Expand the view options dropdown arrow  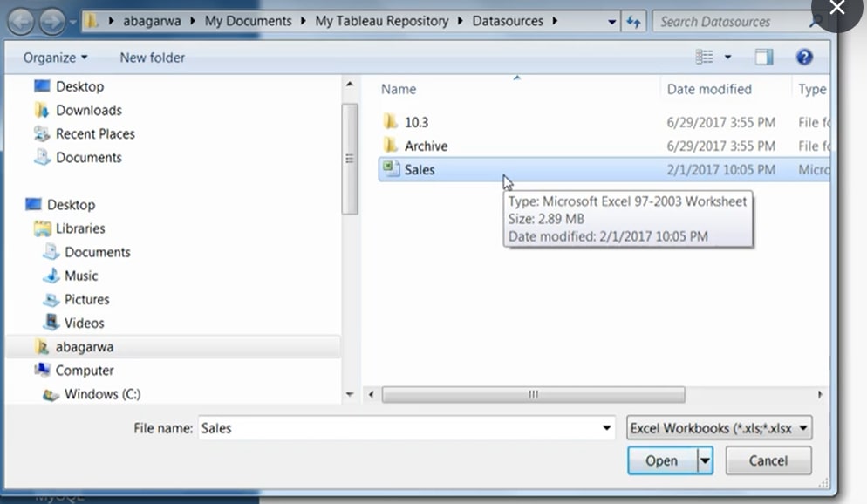coord(727,57)
